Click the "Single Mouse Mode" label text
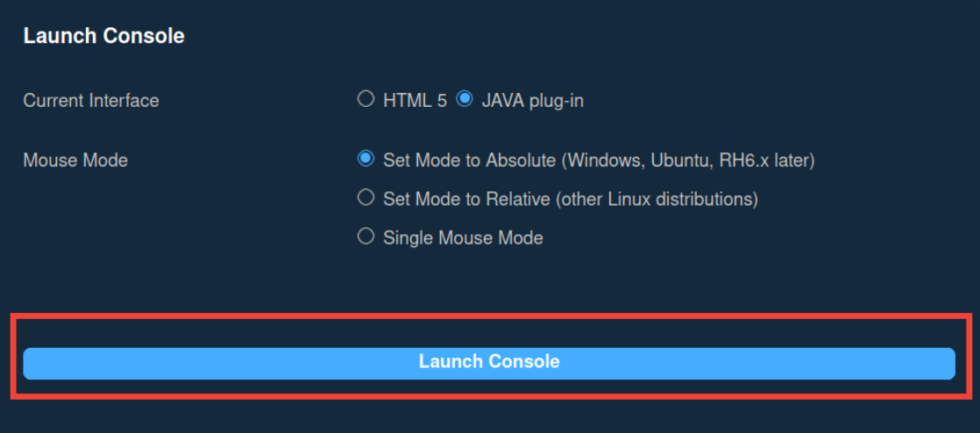Screen dimensions: 980x433 click(463, 238)
